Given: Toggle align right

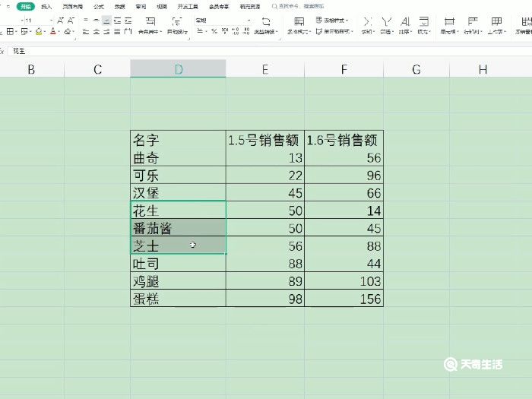Looking at the screenshot, I should click(x=106, y=32).
